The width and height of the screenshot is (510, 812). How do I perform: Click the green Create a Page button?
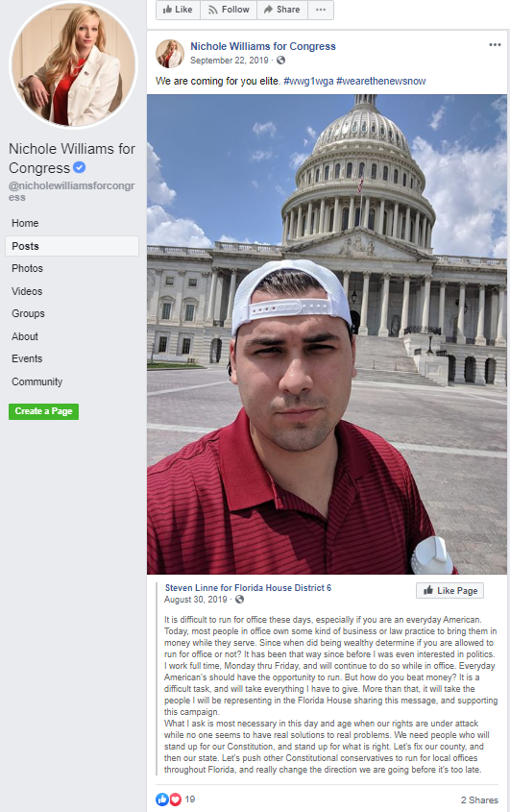pyautogui.click(x=43, y=411)
